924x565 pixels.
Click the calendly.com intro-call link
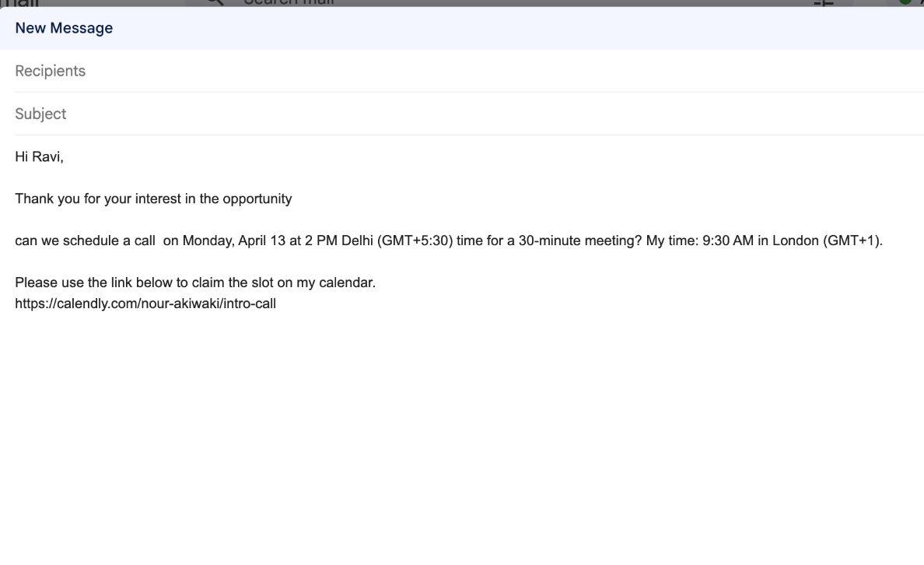(145, 304)
